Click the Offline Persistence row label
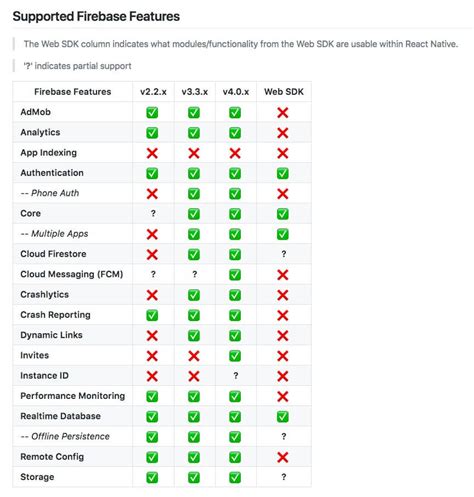This screenshot has width=474, height=497. coord(65,436)
